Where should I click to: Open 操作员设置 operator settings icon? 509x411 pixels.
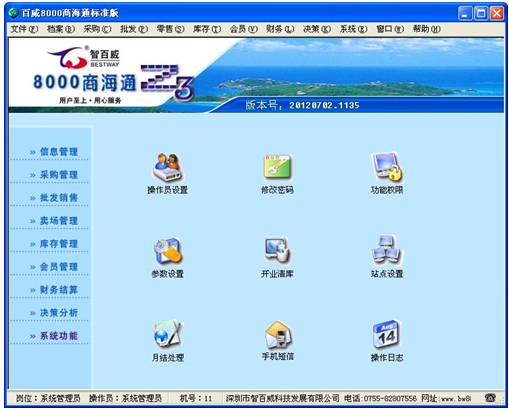[167, 167]
